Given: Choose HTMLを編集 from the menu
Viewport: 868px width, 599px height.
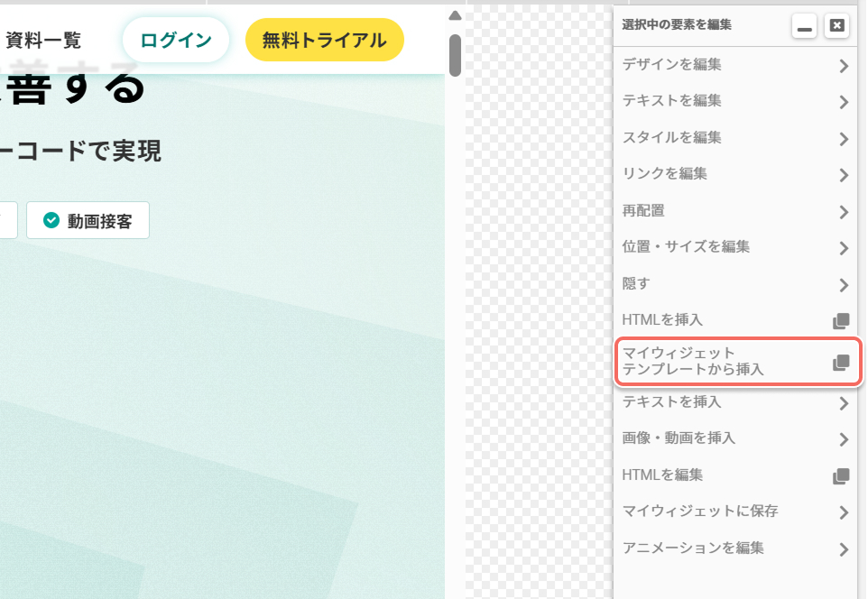Looking at the screenshot, I should click(735, 475).
